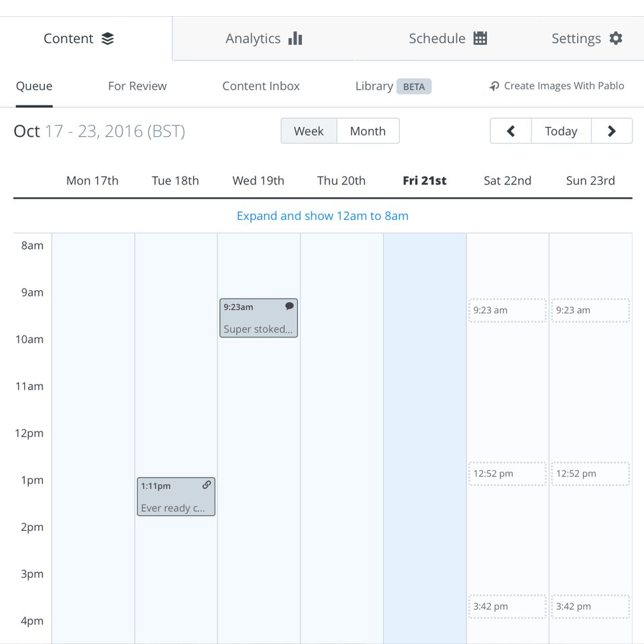Click the Analytics bar chart icon
This screenshot has height=644, width=644.
(295, 38)
